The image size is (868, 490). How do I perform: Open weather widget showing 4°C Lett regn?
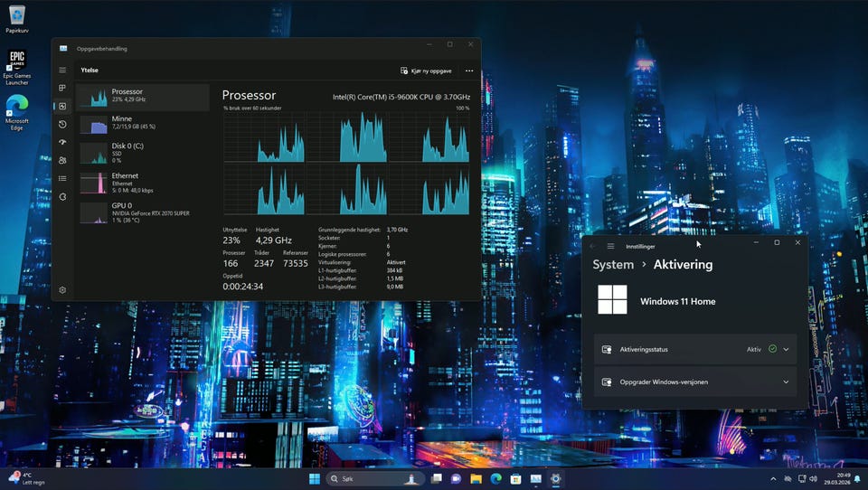coord(26,478)
